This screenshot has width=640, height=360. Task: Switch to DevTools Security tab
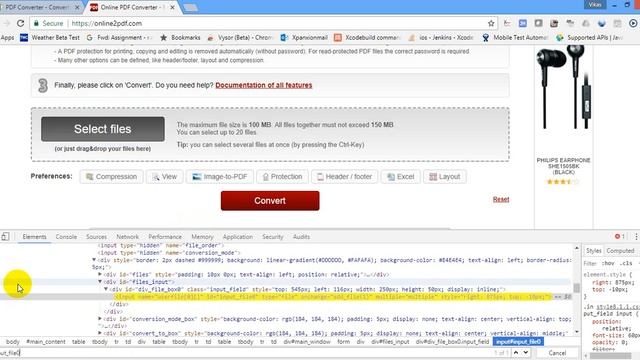[273, 237]
